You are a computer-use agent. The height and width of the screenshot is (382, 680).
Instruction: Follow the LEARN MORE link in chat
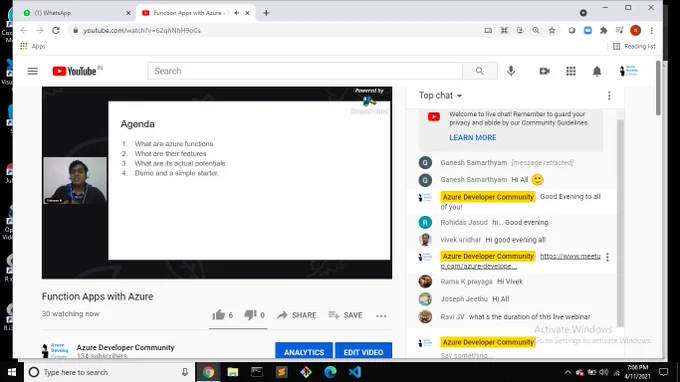point(473,137)
